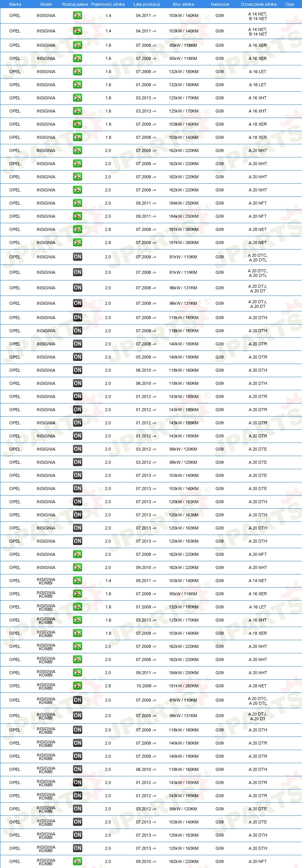The image size is (302, 868).
Task: Click the Nadwozie column header
Action: pyautogui.click(x=220, y=4)
